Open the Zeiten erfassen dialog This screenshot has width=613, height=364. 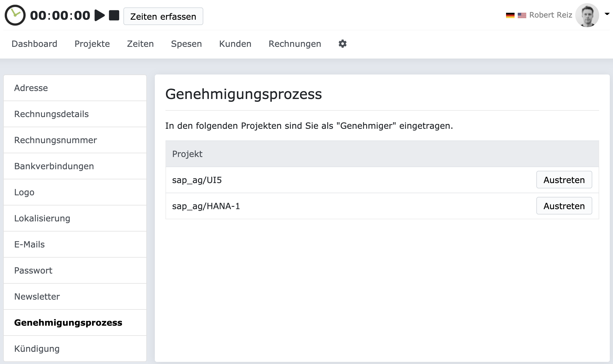pos(163,16)
